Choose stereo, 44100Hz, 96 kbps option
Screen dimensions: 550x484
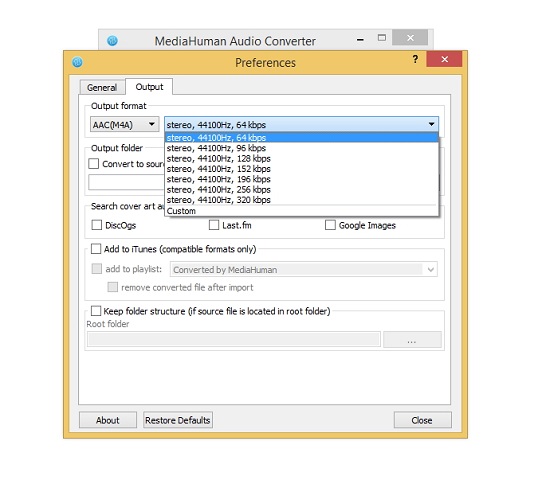click(x=302, y=148)
